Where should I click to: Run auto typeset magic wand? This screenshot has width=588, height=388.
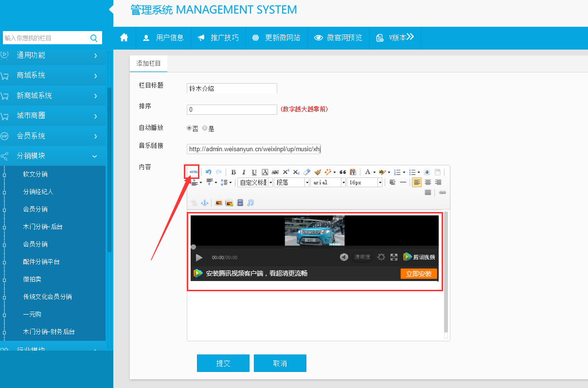[328, 172]
